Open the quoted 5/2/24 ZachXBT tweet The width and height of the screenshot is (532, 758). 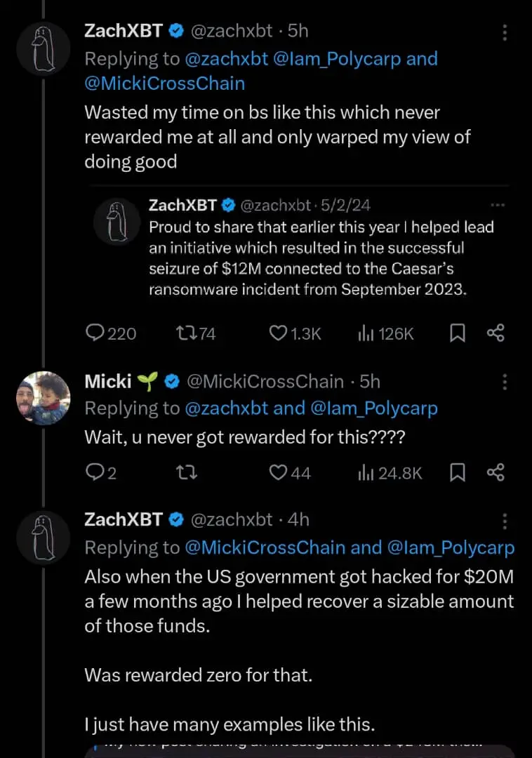pos(309,258)
